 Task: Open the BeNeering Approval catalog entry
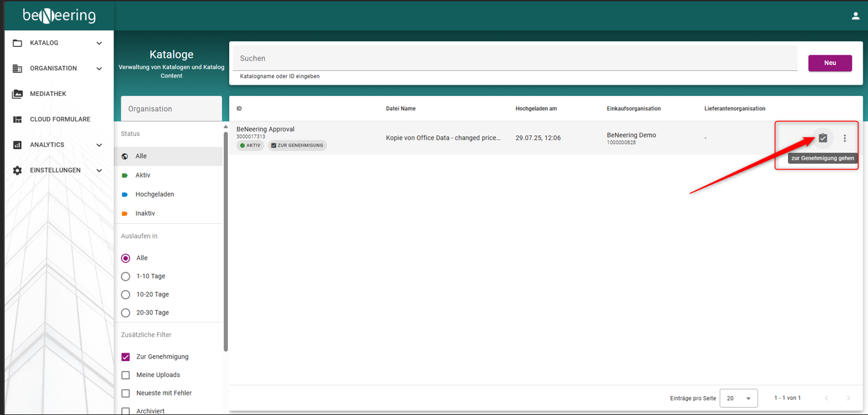tap(265, 129)
